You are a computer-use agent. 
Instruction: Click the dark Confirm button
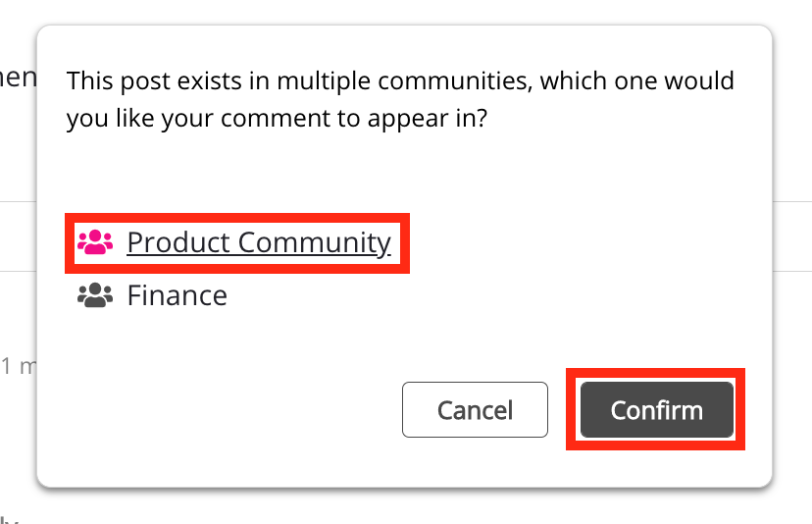656,409
